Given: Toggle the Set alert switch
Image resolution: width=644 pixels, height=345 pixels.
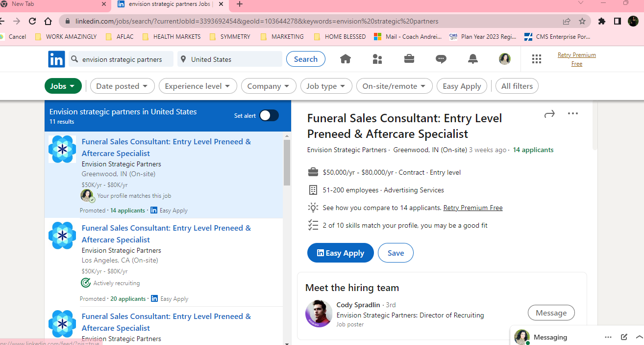Looking at the screenshot, I should (269, 115).
